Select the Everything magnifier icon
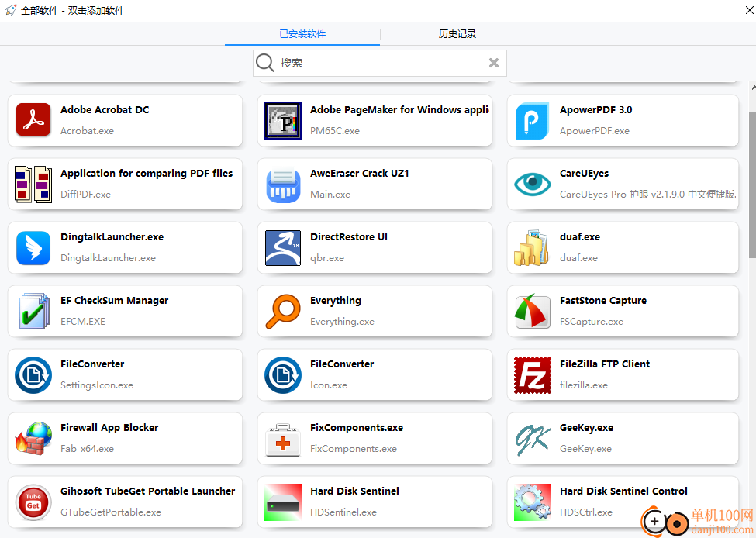Screen dimensions: 756x538 pyautogui.click(x=283, y=312)
